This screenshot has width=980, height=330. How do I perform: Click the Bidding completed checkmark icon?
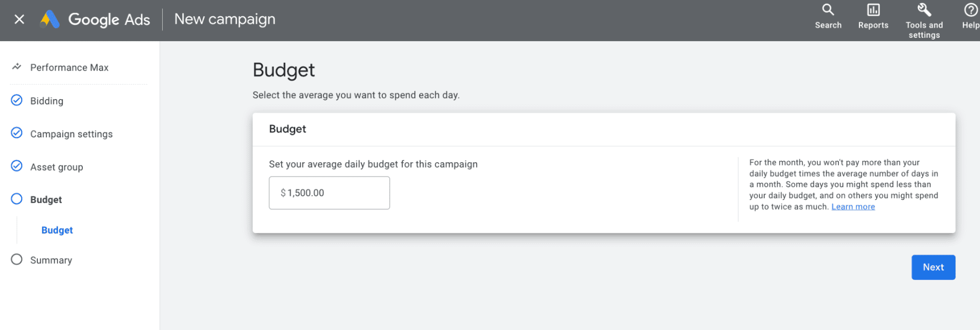[17, 101]
